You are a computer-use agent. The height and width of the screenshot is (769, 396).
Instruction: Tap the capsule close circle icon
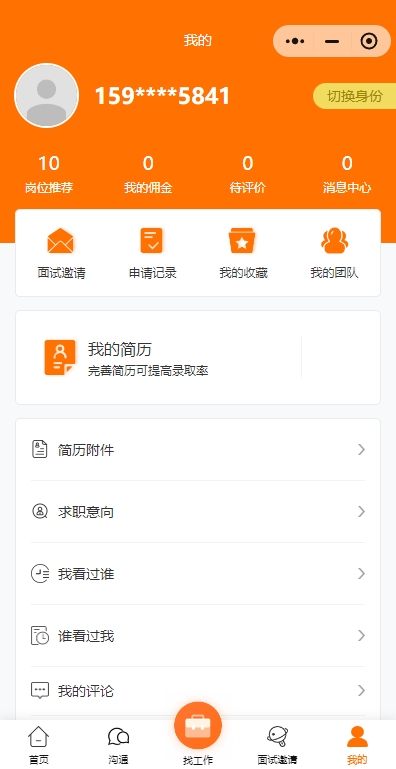[369, 42]
